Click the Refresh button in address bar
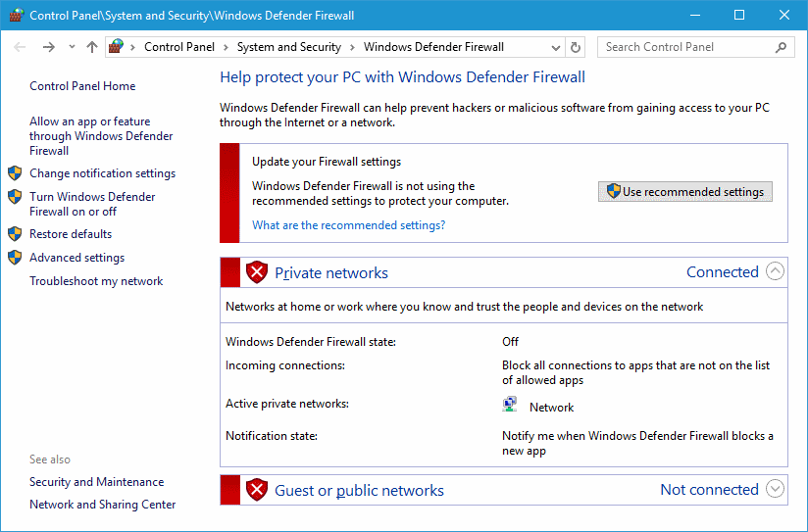The width and height of the screenshot is (808, 532). (x=576, y=47)
